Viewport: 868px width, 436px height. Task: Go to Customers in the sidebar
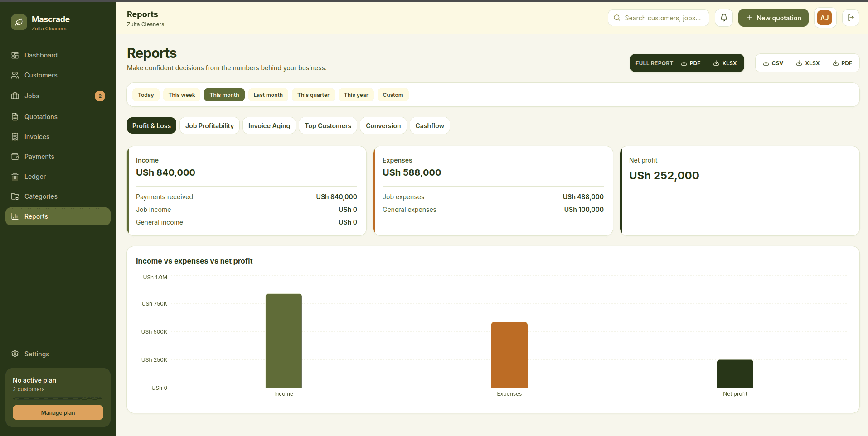[x=58, y=75]
